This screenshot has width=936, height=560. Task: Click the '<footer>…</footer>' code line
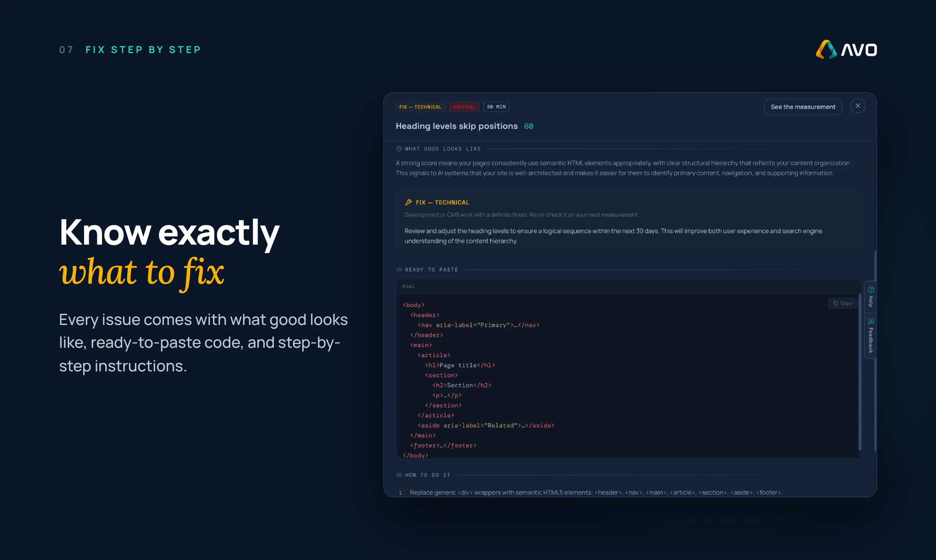coord(443,445)
